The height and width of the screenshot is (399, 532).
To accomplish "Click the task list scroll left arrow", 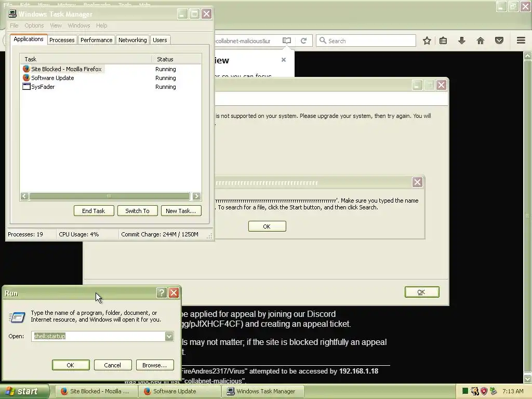I will click(24, 196).
